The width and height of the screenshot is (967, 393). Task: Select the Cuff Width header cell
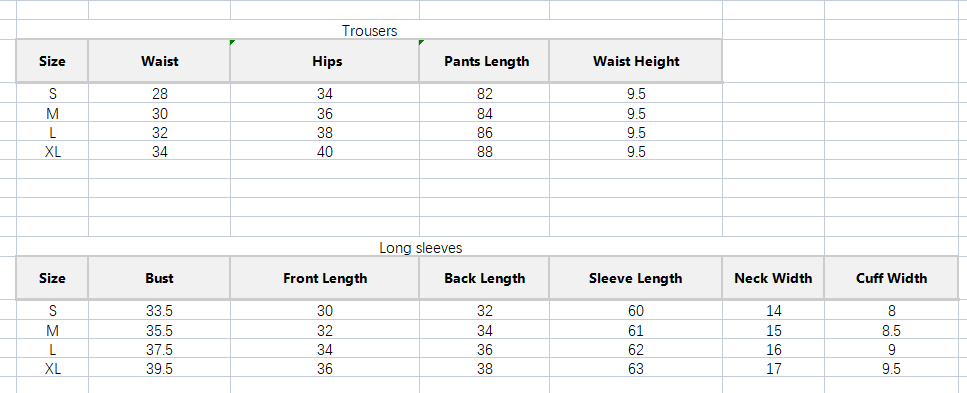point(891,278)
